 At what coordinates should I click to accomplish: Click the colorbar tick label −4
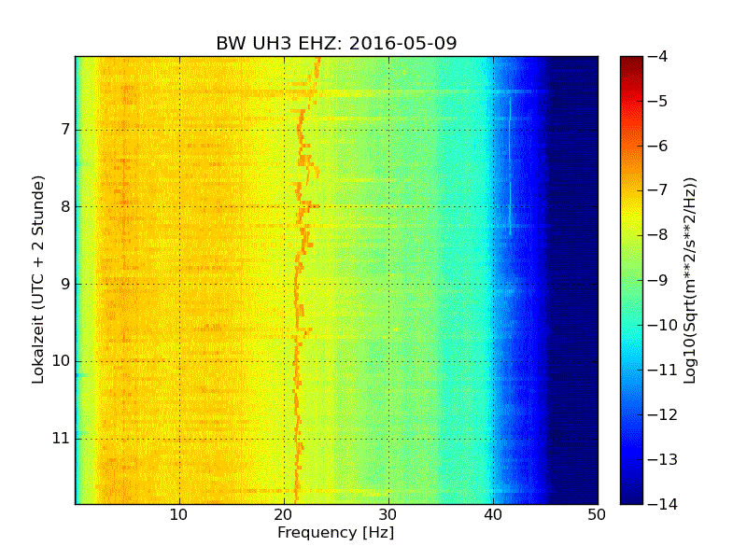pyautogui.click(x=657, y=56)
